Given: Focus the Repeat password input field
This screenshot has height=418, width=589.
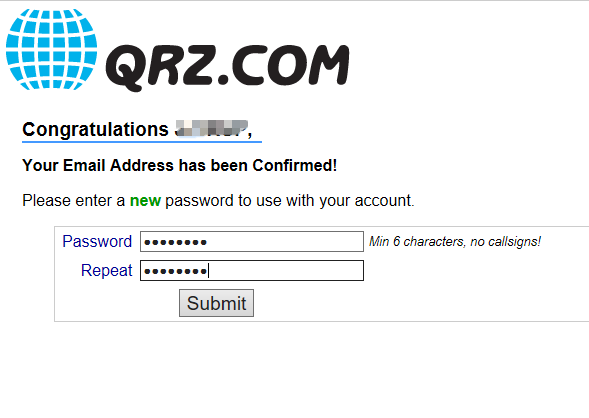Looking at the screenshot, I should 252,270.
